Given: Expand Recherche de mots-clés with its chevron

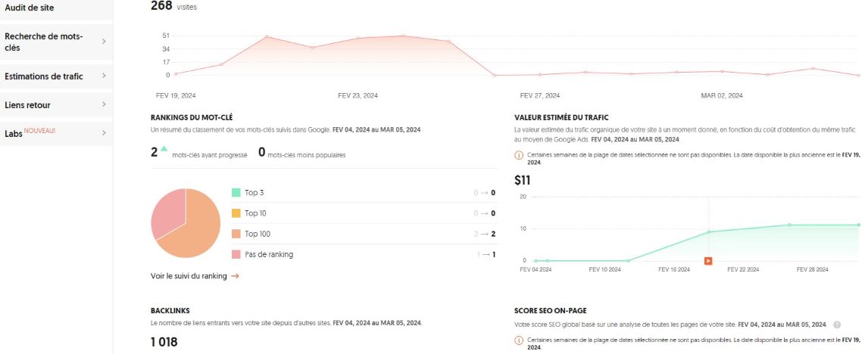Looking at the screenshot, I should click(104, 42).
